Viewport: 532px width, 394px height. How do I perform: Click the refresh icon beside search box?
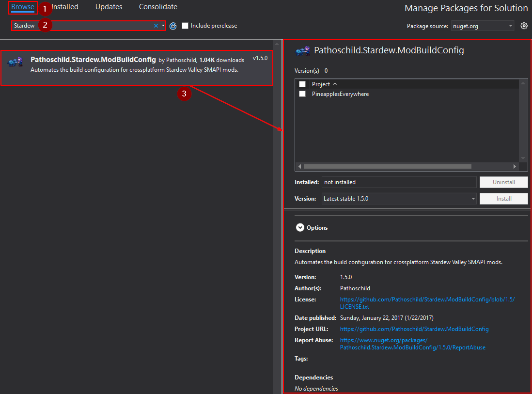pyautogui.click(x=173, y=26)
